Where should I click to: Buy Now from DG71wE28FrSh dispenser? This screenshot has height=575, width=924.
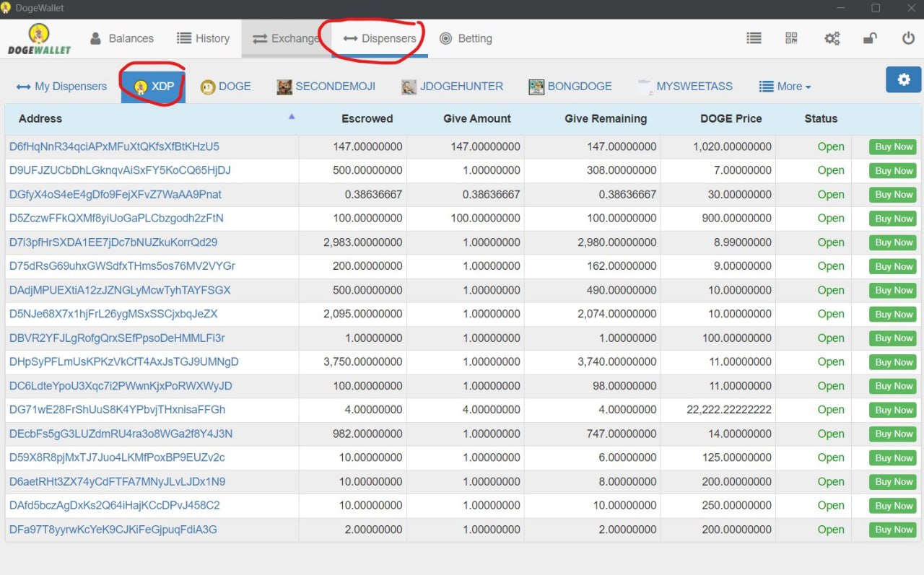click(x=893, y=410)
